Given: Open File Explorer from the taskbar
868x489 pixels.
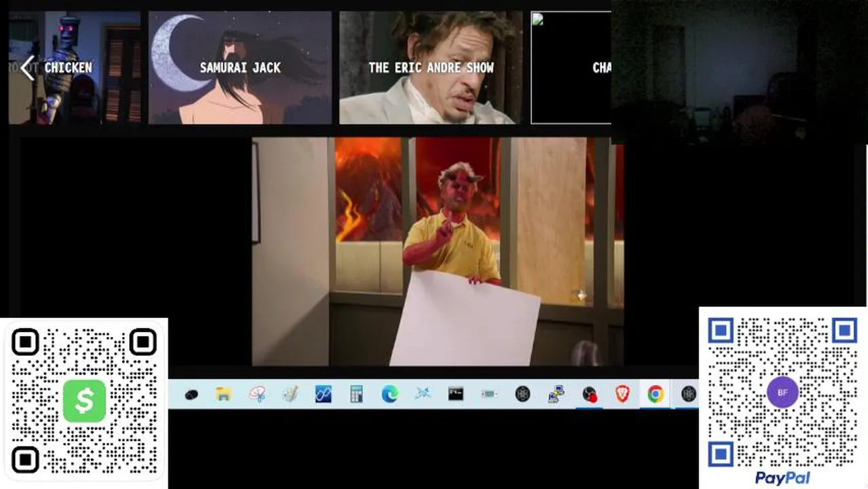Looking at the screenshot, I should tap(223, 394).
